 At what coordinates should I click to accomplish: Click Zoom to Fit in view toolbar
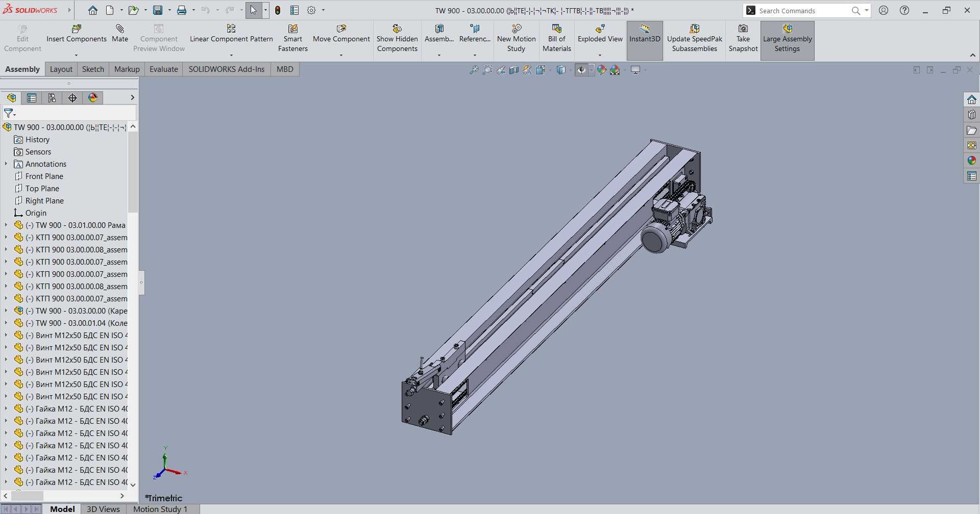point(474,70)
